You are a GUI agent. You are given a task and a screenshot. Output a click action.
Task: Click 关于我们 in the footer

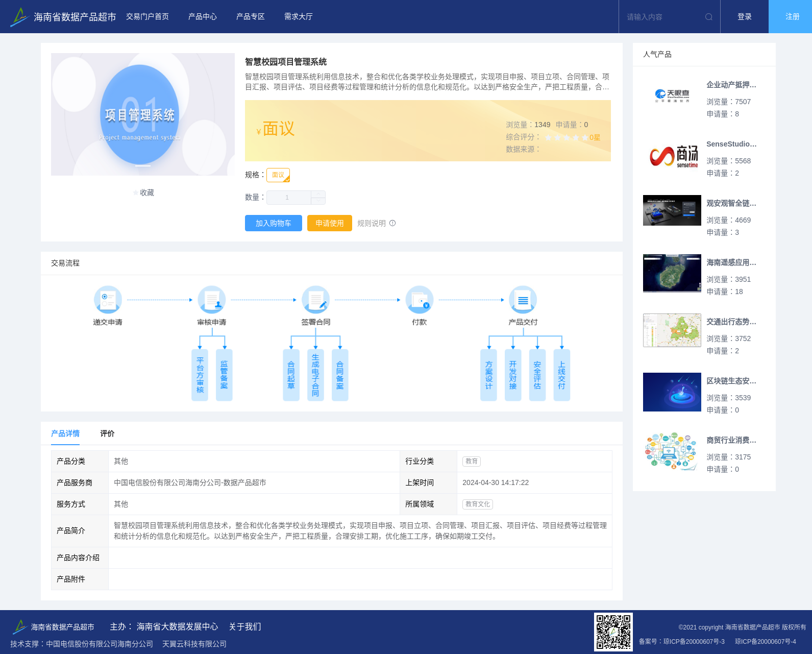click(x=245, y=626)
